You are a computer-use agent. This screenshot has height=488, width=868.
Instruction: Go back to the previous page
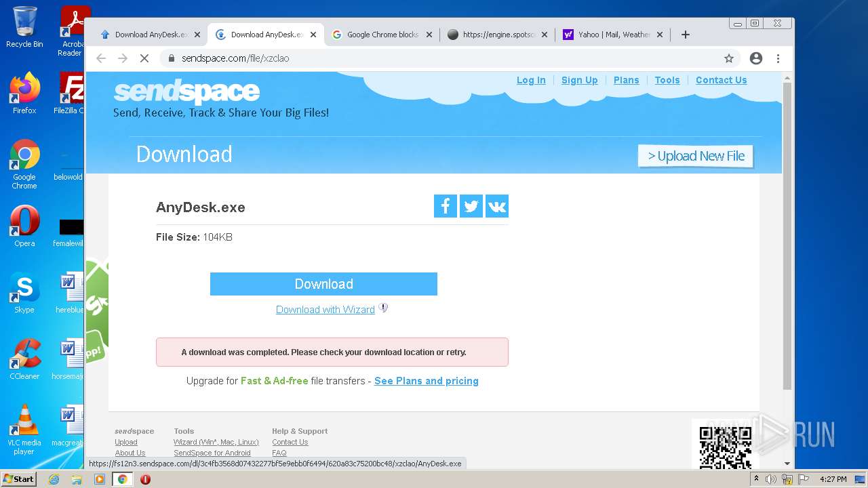coord(101,58)
